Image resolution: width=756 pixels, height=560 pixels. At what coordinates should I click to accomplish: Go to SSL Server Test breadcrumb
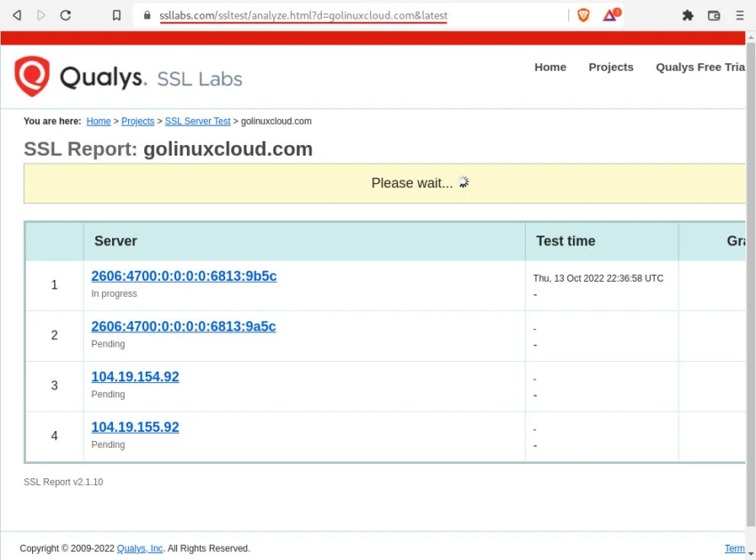(197, 122)
